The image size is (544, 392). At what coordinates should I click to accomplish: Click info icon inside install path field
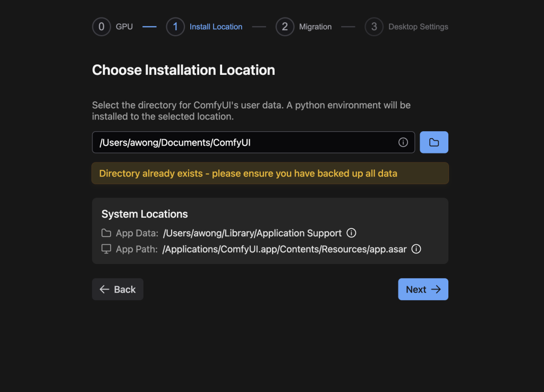tap(403, 142)
